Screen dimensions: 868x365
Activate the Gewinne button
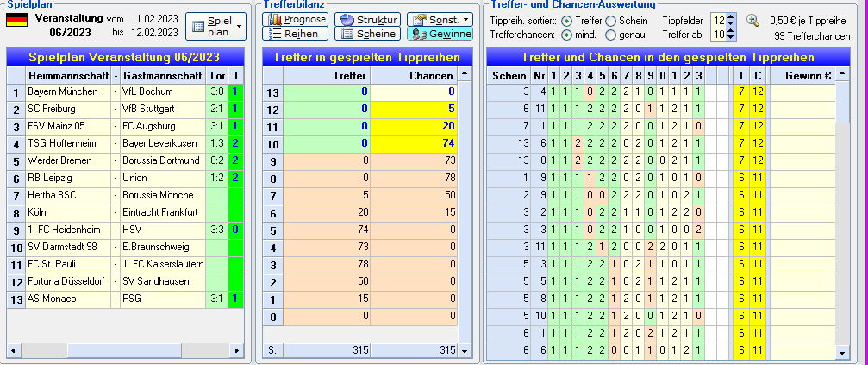click(440, 34)
